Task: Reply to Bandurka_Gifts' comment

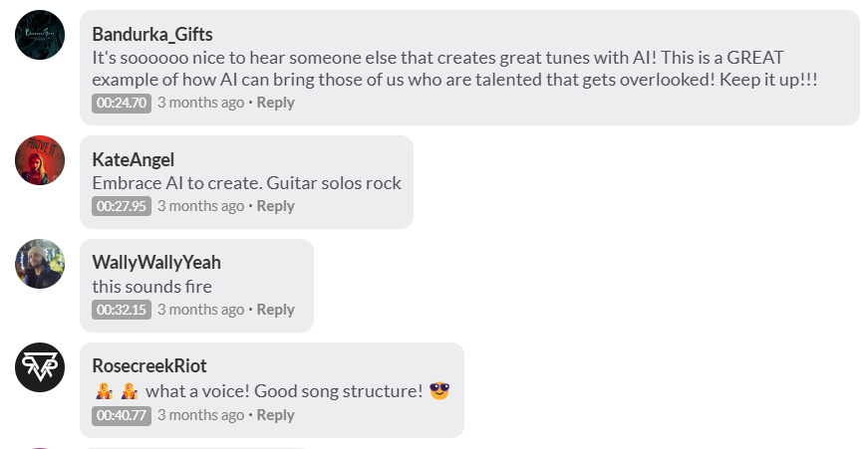Action: 275,103
